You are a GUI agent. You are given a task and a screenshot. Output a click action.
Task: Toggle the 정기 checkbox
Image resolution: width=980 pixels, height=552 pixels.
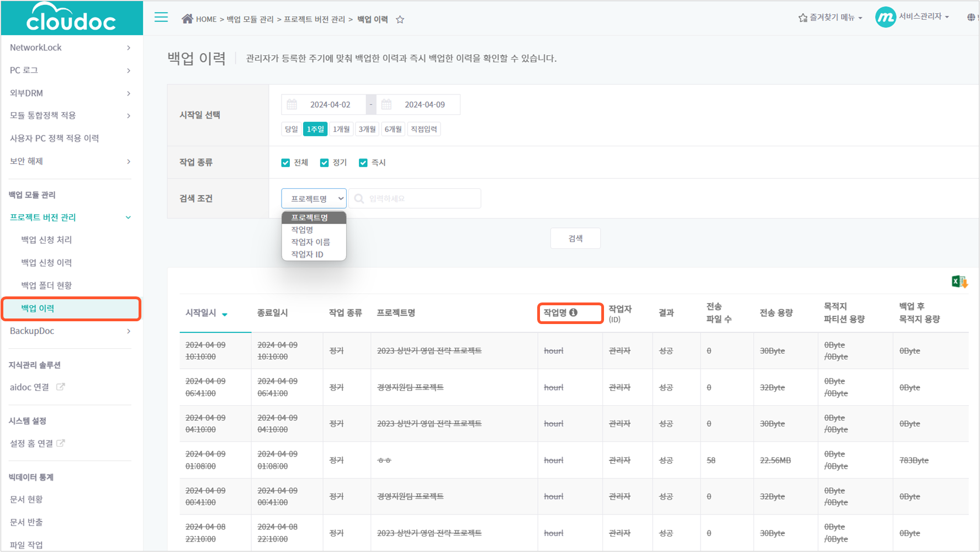tap(324, 163)
